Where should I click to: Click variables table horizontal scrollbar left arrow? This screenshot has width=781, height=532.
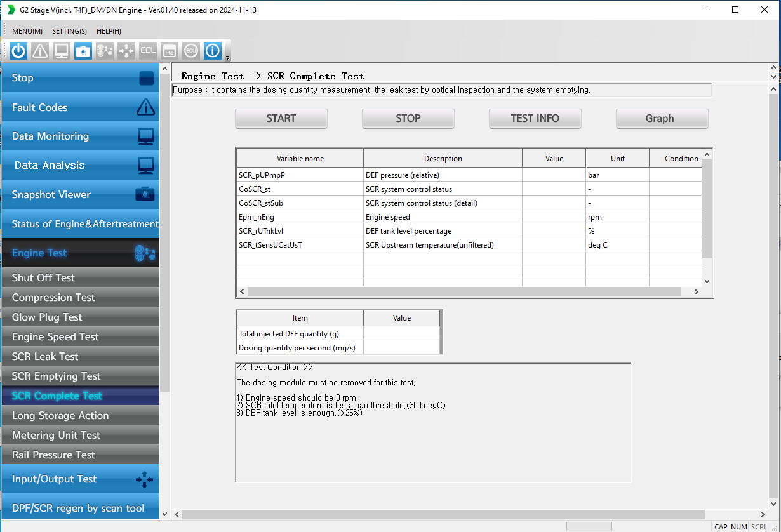point(242,292)
